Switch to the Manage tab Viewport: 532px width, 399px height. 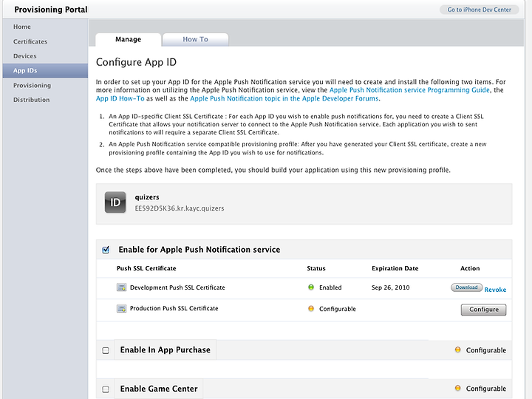(x=129, y=39)
